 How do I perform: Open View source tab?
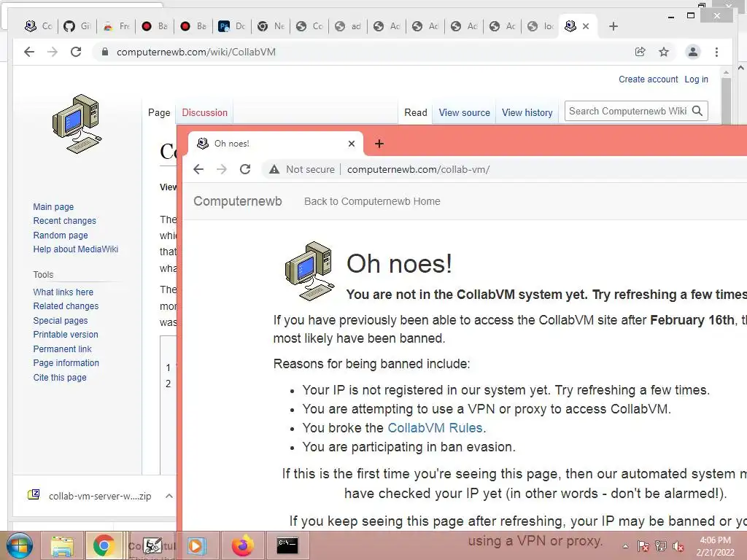coord(464,113)
